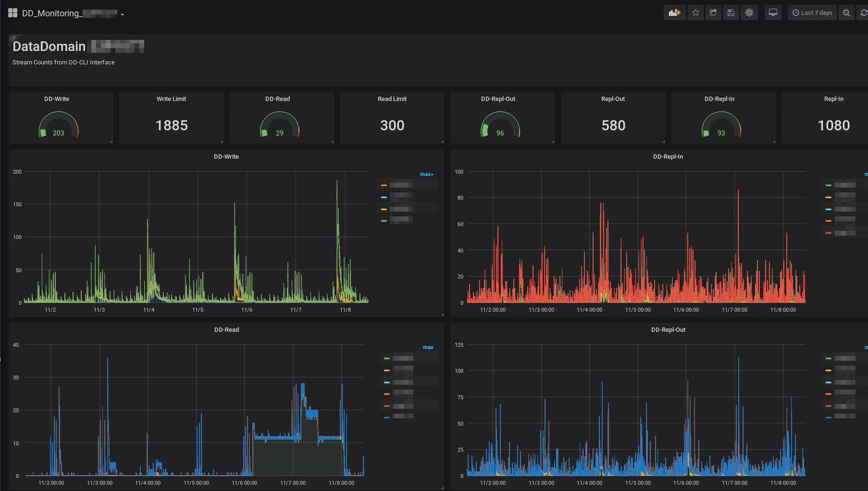
Task: Click resize handle of DD-Read graph panel
Action: [x=442, y=488]
